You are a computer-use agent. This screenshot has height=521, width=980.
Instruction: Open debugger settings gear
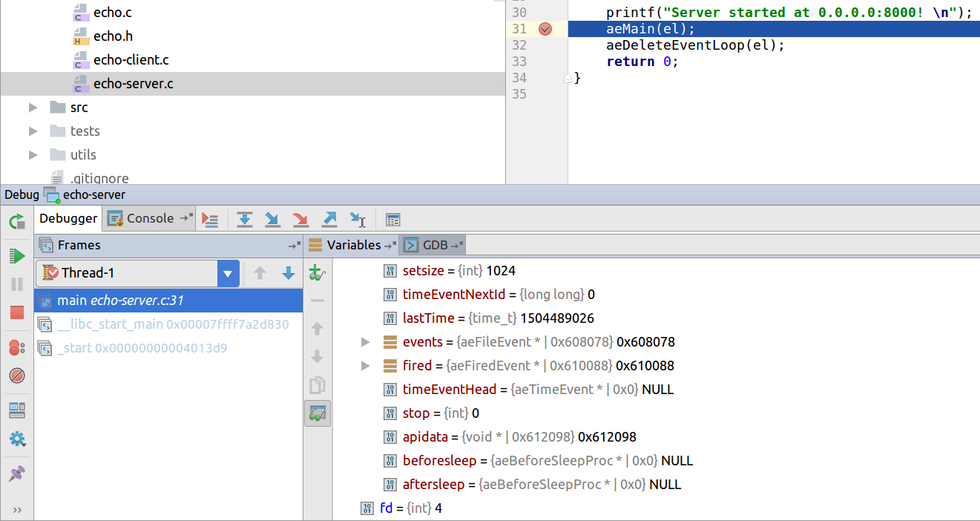coord(17,439)
